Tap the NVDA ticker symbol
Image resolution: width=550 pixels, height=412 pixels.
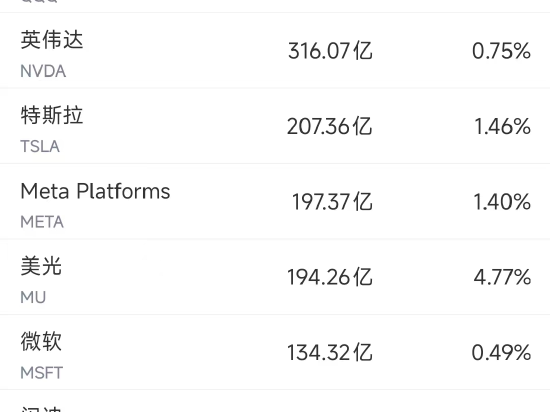(x=43, y=71)
